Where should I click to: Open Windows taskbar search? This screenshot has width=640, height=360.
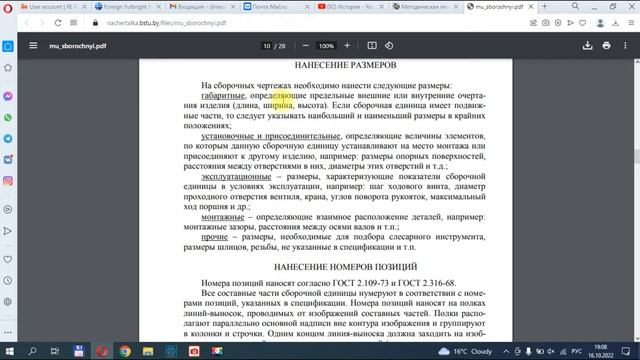[32, 351]
